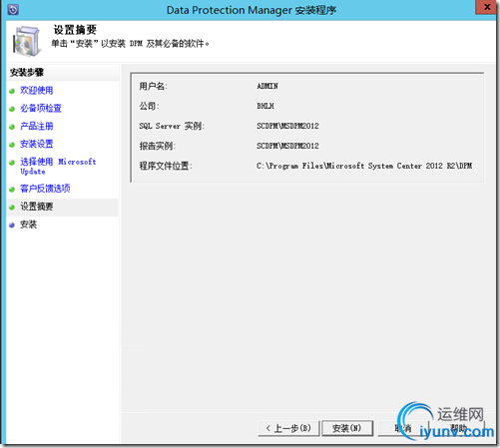Click the 公司 value BHLH

265,106
